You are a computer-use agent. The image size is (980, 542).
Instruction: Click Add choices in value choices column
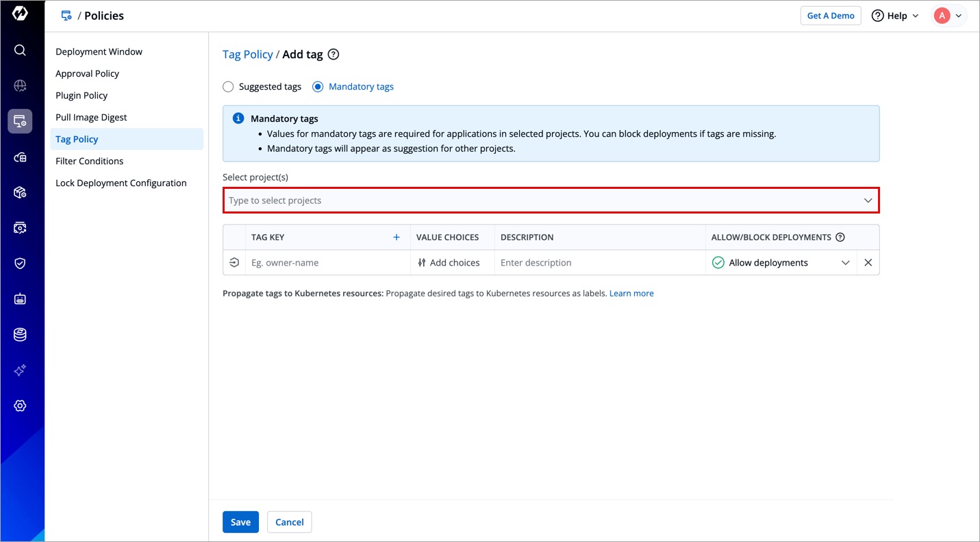point(449,263)
